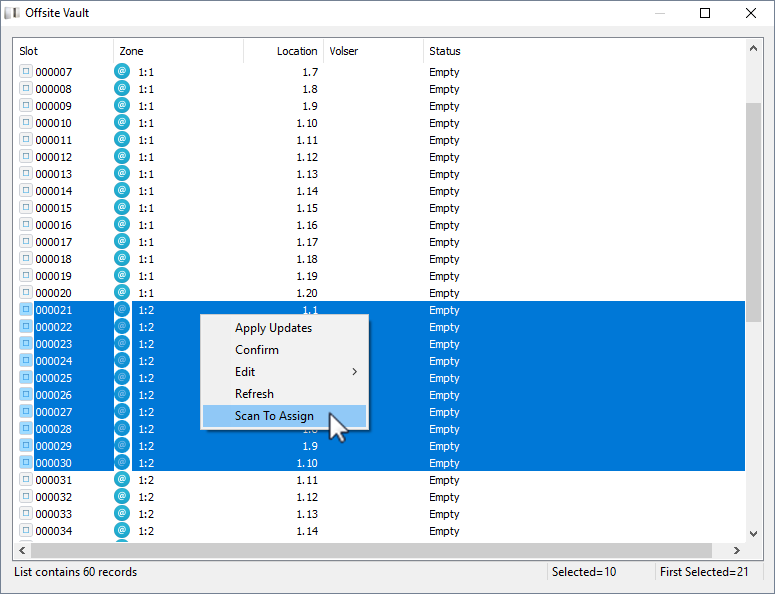Sort by the Status column header
Image resolution: width=775 pixels, height=594 pixels.
444,51
